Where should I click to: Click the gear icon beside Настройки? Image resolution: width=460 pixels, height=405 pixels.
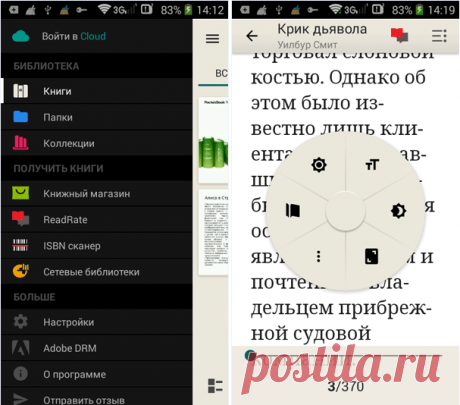click(21, 322)
